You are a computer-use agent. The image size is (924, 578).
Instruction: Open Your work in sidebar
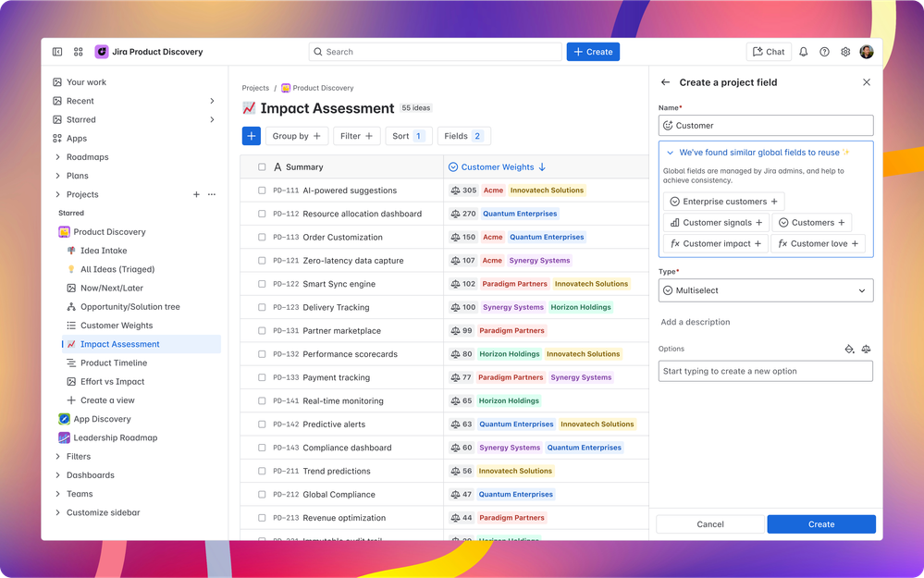pos(87,82)
